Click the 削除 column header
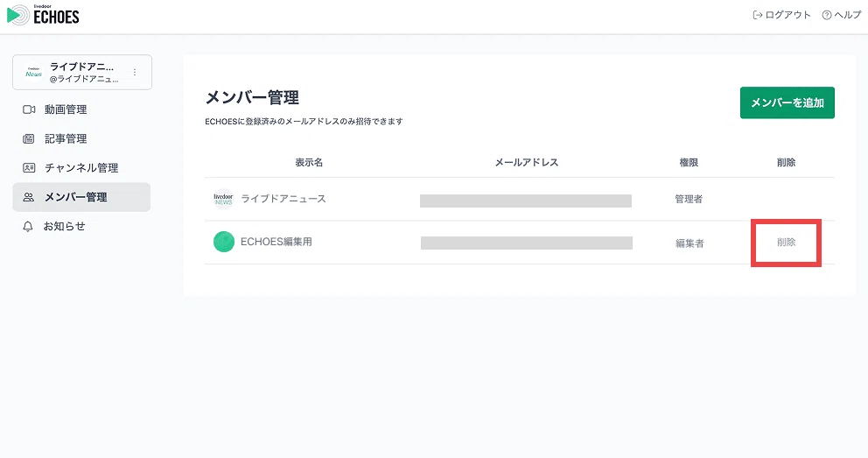The image size is (868, 458). click(786, 162)
